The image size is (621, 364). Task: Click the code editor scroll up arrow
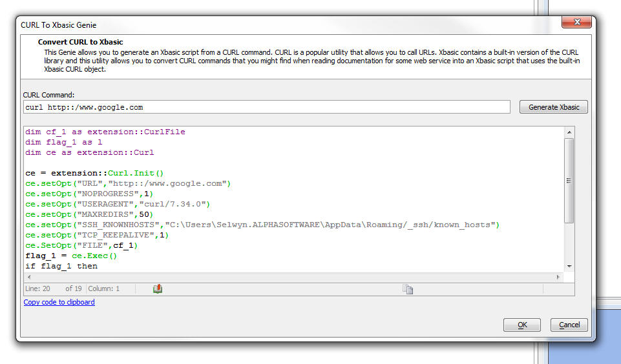tap(569, 132)
